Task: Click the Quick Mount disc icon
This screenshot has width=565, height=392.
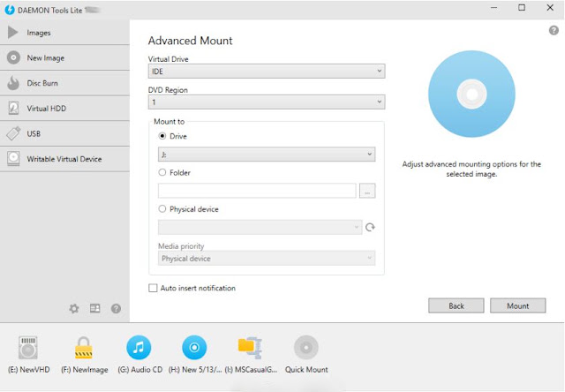Action: [x=306, y=348]
